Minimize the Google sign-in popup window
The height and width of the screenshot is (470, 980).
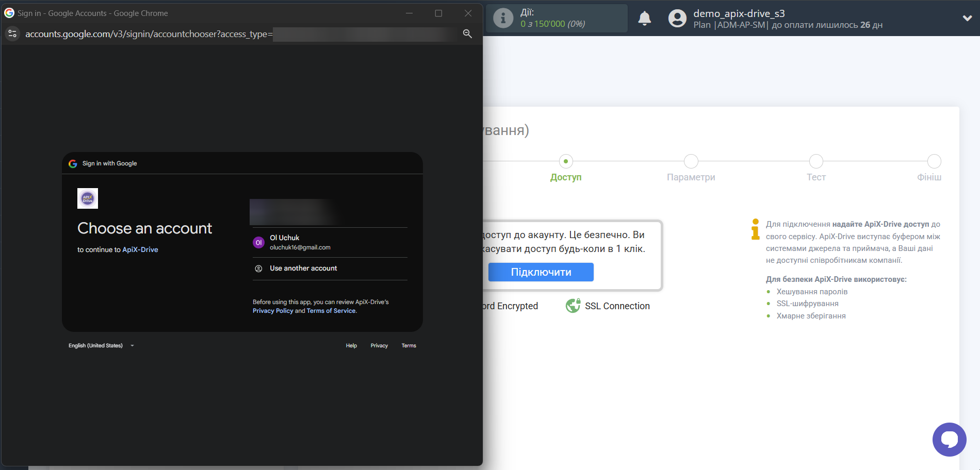pyautogui.click(x=409, y=13)
